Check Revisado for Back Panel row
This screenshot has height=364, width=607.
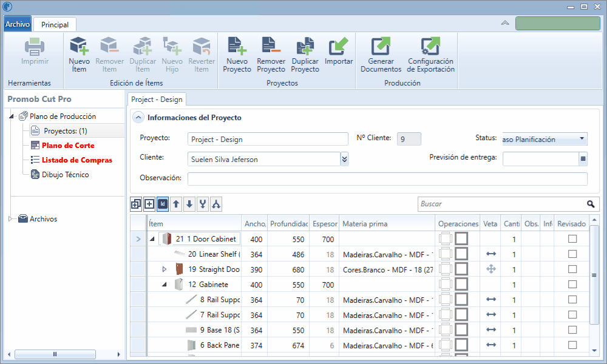pyautogui.click(x=572, y=345)
